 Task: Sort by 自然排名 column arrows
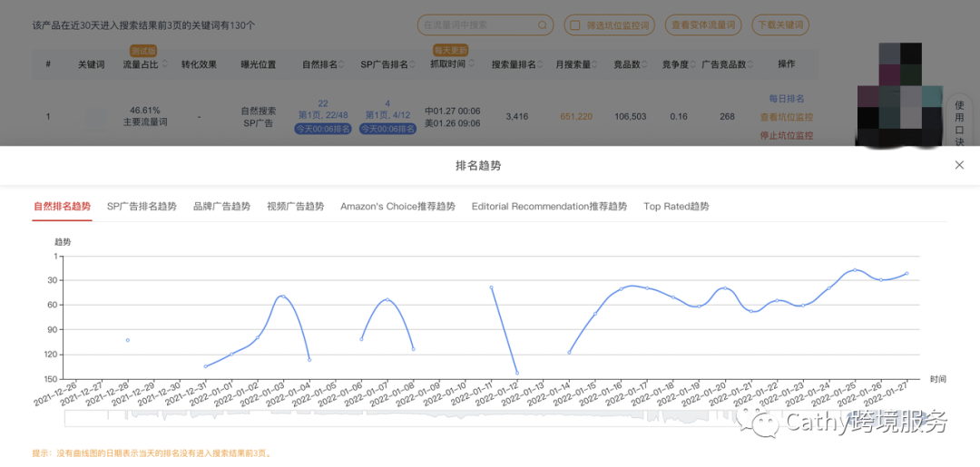[341, 64]
